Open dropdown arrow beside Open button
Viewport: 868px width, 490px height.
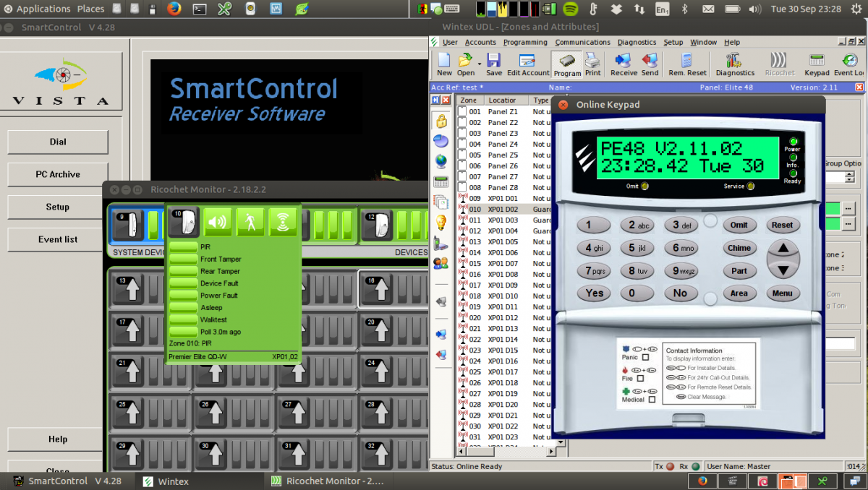pyautogui.click(x=479, y=64)
